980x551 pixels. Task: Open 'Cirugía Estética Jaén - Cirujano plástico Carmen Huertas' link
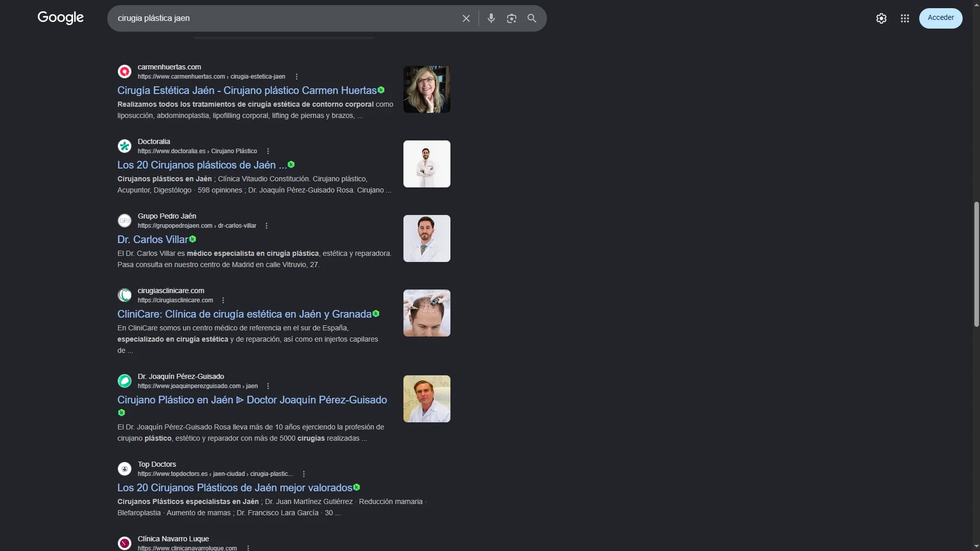(x=247, y=90)
